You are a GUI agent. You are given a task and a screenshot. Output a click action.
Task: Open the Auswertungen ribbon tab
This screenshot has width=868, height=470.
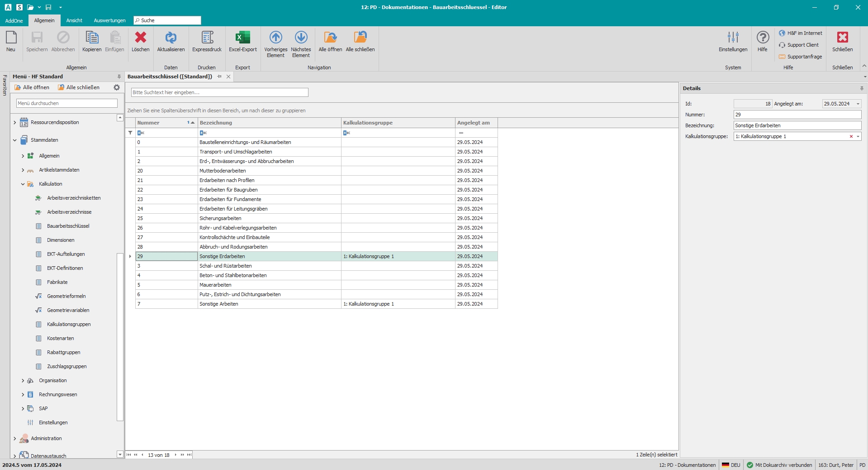(109, 20)
